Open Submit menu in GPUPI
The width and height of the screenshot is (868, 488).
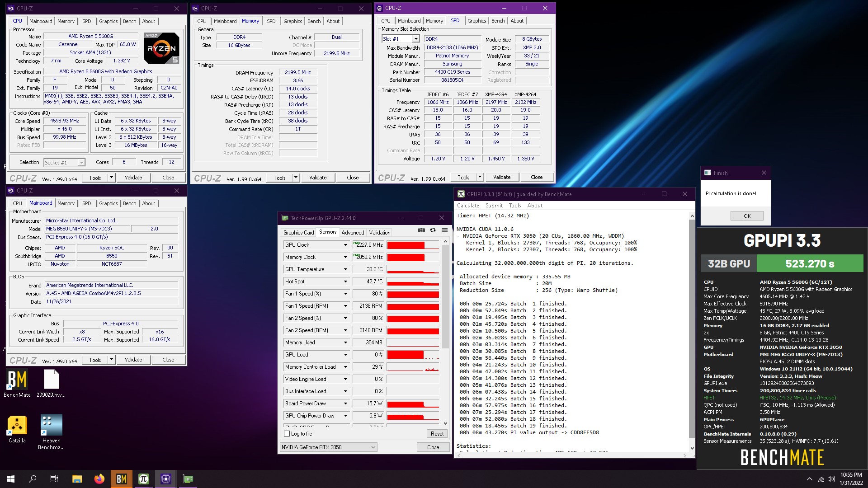click(494, 206)
